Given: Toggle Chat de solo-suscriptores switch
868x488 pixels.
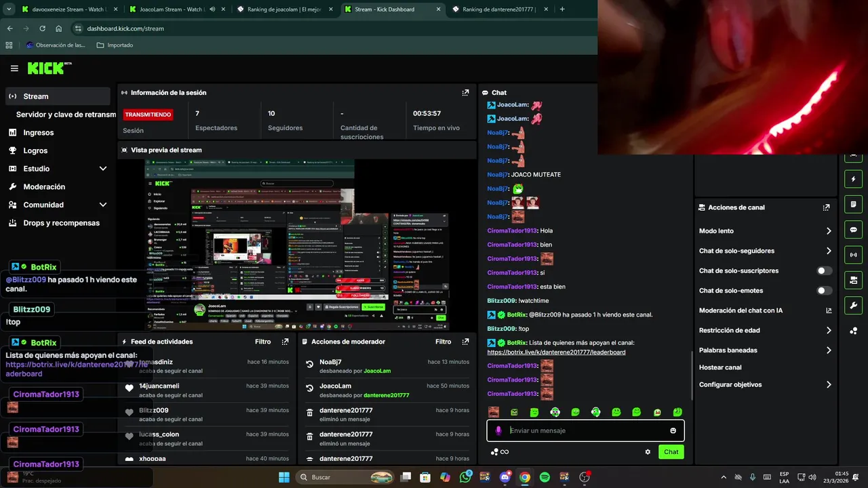Looking at the screenshot, I should coord(824,270).
